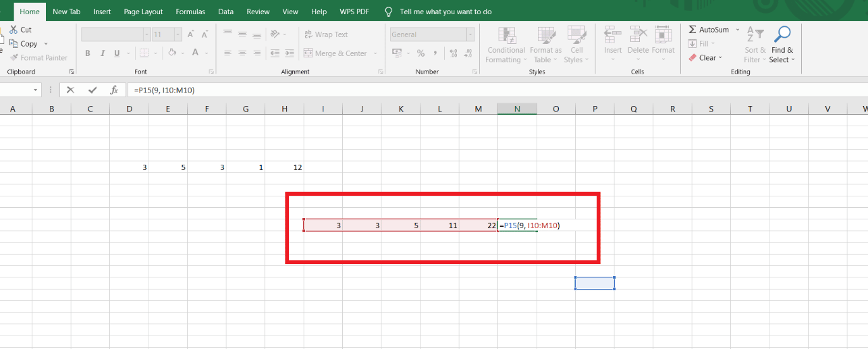Expand the Copy dropdown arrow
The width and height of the screenshot is (868, 349).
point(46,44)
